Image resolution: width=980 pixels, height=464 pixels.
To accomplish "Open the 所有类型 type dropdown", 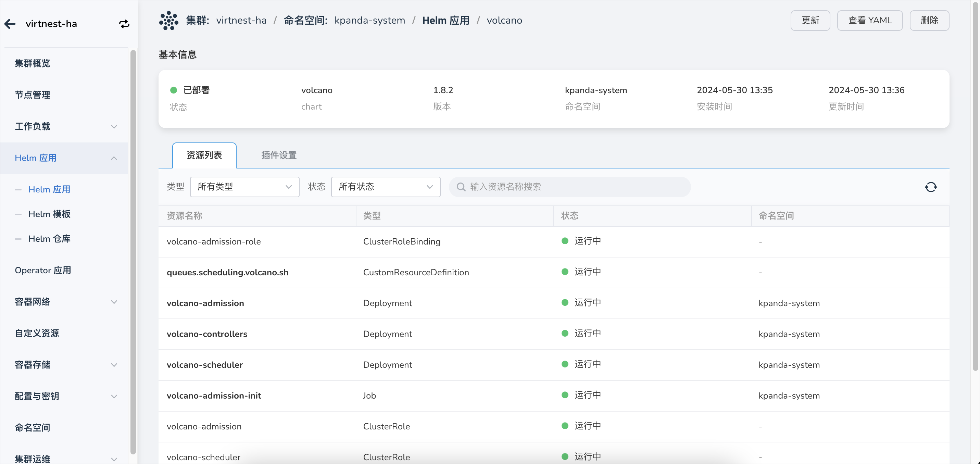I will (x=244, y=187).
